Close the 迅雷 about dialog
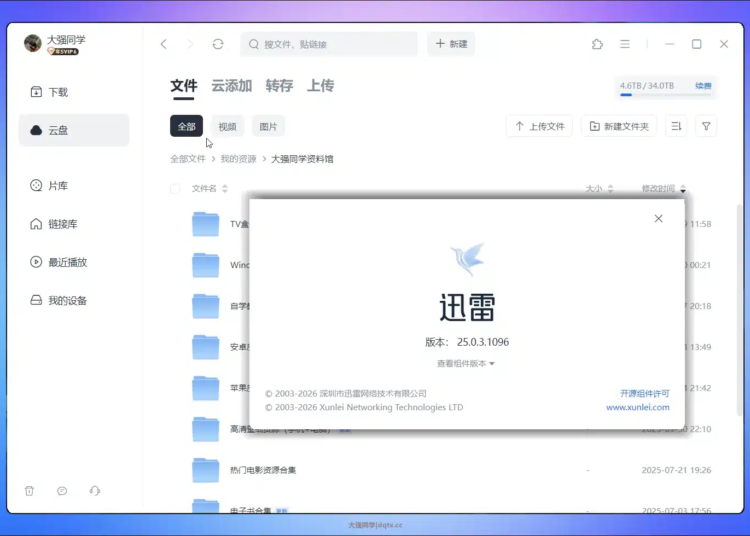 click(659, 219)
